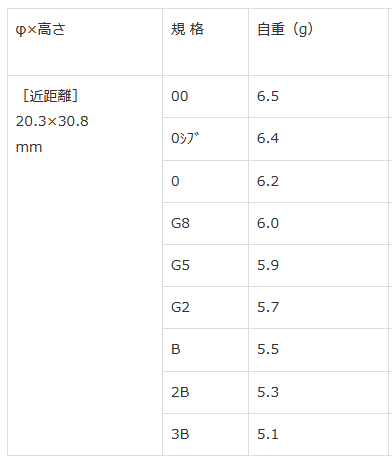Select the 0シブ specification cell
The height and width of the screenshot is (466, 392).
click(x=205, y=139)
